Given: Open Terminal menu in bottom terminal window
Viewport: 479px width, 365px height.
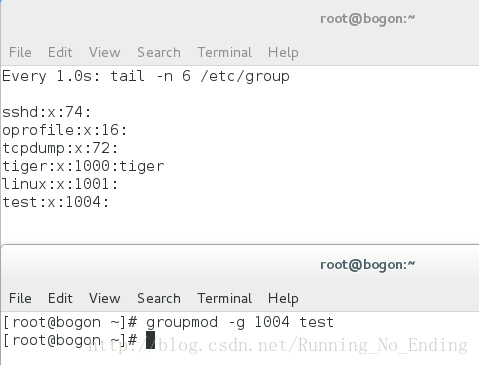Looking at the screenshot, I should (x=225, y=298).
